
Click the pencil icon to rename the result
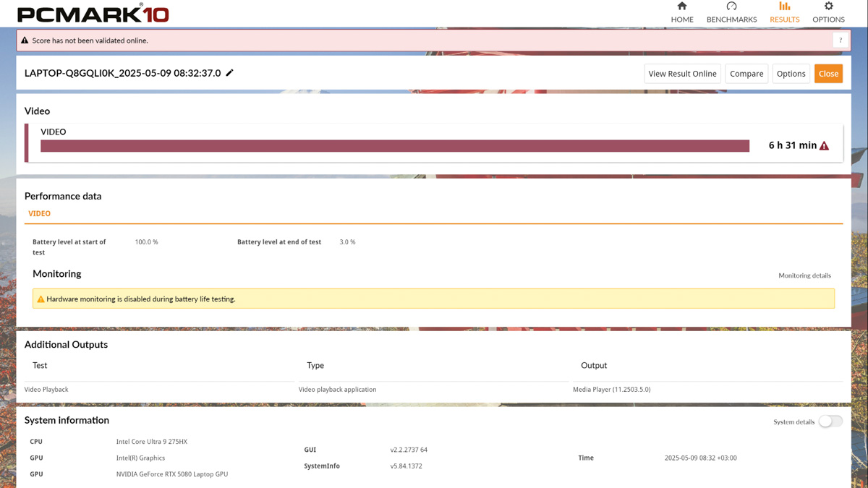click(230, 73)
